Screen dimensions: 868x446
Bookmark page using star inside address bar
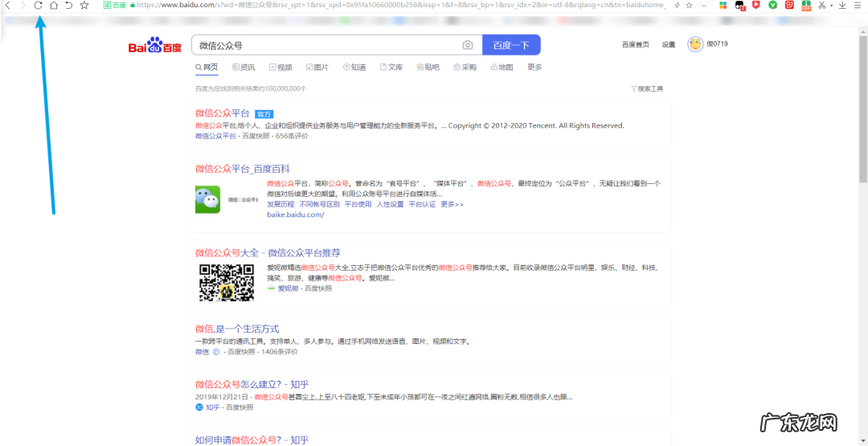(690, 5)
